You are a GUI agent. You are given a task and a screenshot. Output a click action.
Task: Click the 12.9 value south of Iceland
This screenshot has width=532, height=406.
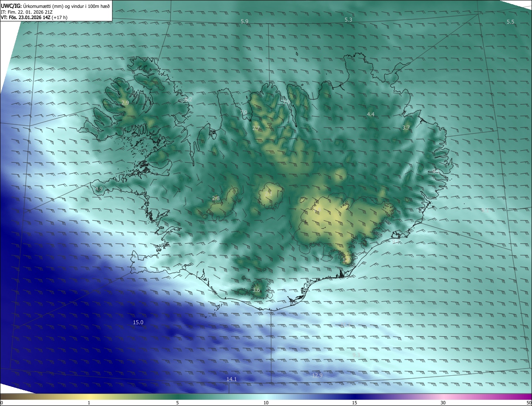(317, 376)
